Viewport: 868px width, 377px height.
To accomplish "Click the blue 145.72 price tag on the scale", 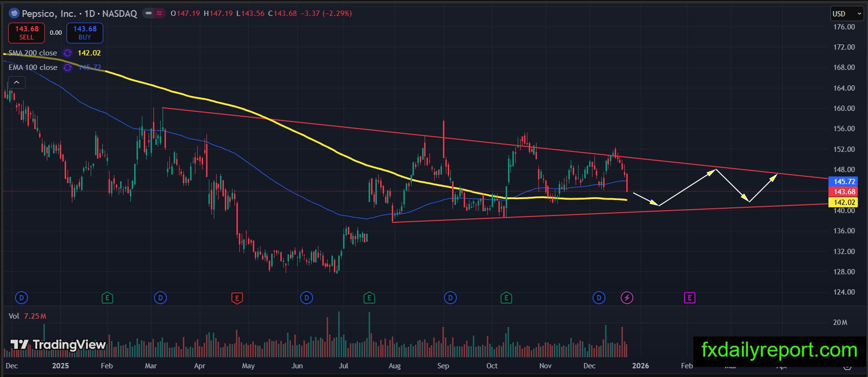I will 842,181.
